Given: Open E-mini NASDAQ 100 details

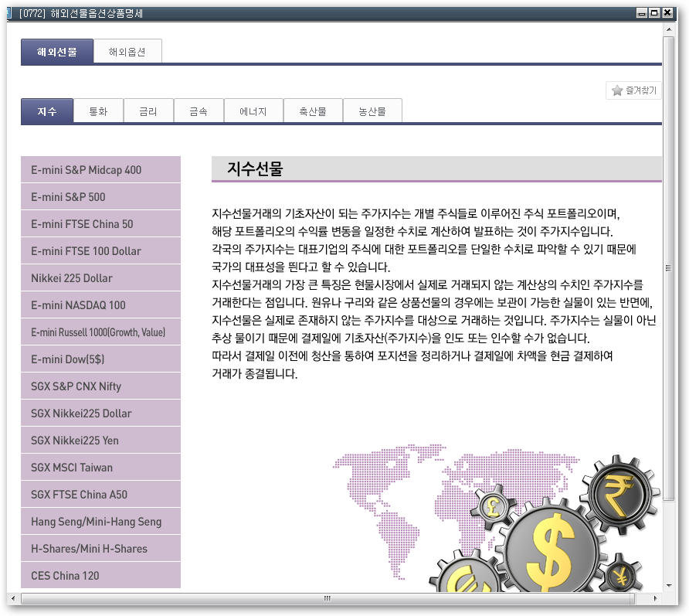Looking at the screenshot, I should (100, 305).
